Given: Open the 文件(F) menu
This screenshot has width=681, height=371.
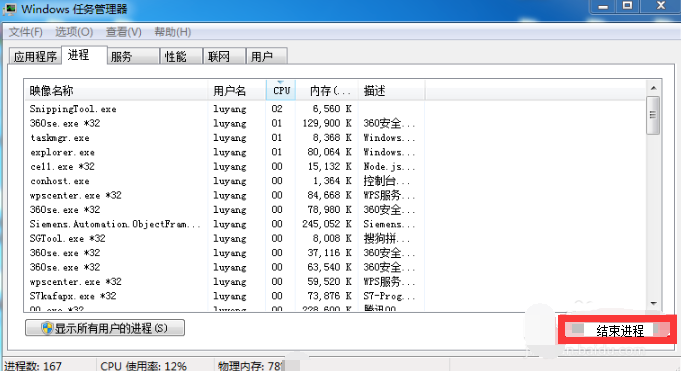Looking at the screenshot, I should coord(26,32).
